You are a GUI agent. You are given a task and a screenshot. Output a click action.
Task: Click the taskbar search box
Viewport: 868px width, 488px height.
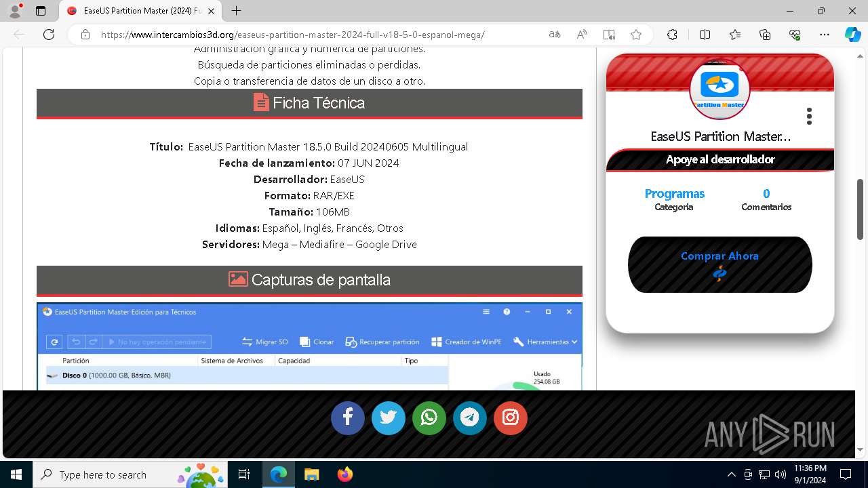[129, 474]
